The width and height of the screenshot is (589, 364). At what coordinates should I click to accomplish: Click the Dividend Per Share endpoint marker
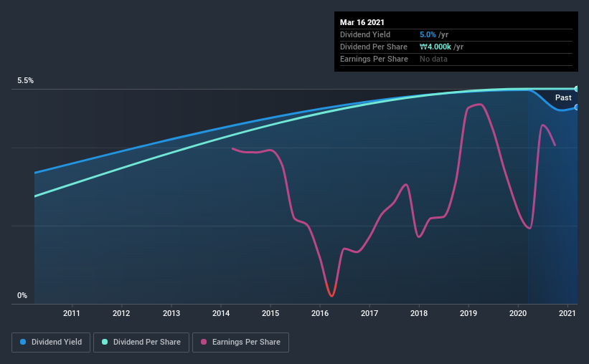tap(576, 89)
